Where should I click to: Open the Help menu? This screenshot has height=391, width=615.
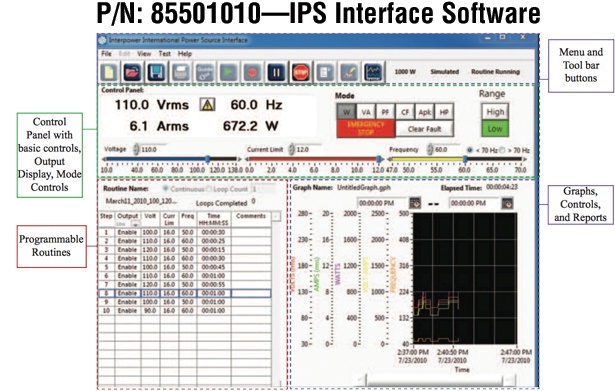pyautogui.click(x=185, y=54)
